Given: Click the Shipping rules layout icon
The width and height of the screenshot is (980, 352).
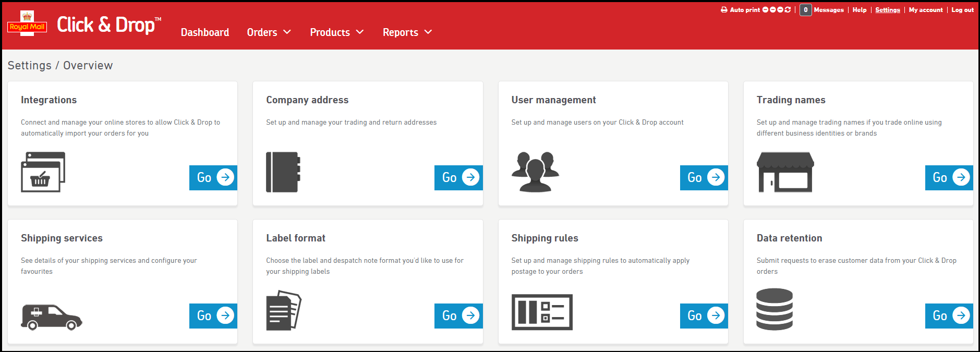Looking at the screenshot, I should pos(541,312).
